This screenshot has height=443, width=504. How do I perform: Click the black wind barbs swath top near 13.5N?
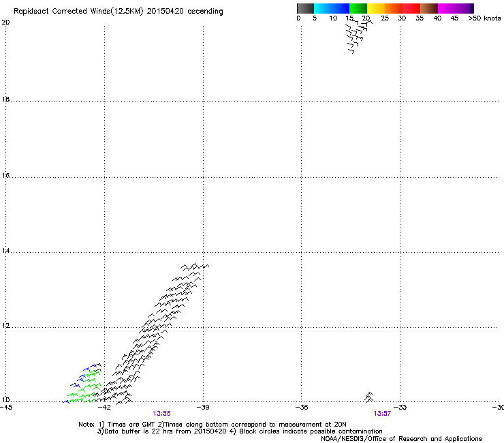[195, 267]
